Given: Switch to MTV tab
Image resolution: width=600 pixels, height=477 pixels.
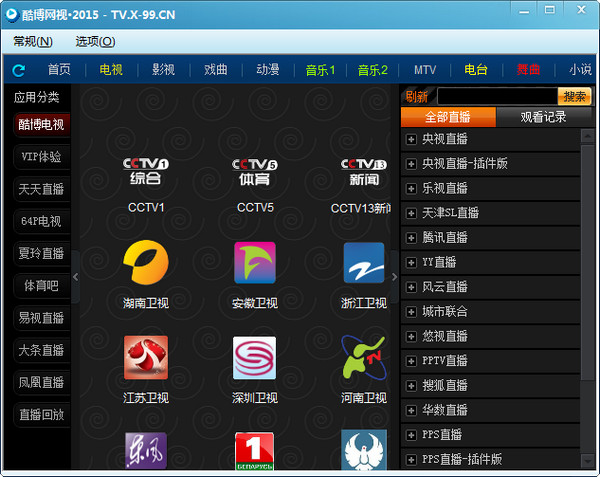Looking at the screenshot, I should pyautogui.click(x=425, y=70).
